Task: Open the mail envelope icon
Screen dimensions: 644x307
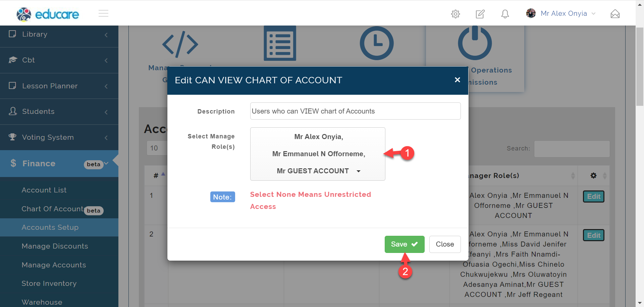Action: click(x=615, y=14)
